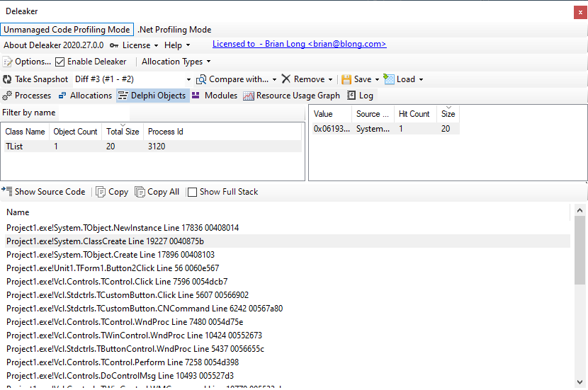This screenshot has height=390, width=588.
Task: Click the Copy pages icon
Action: [x=101, y=192]
